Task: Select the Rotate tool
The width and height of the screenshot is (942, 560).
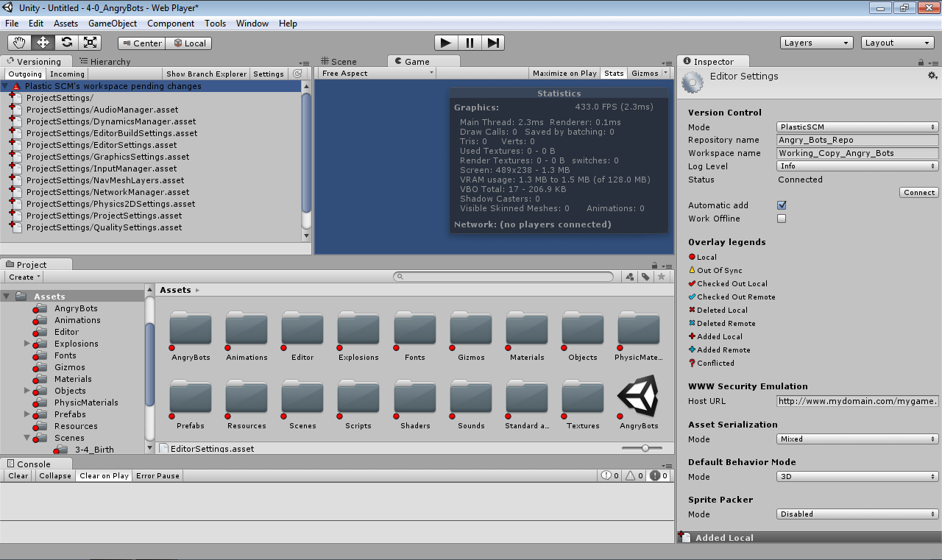Action: pos(66,43)
